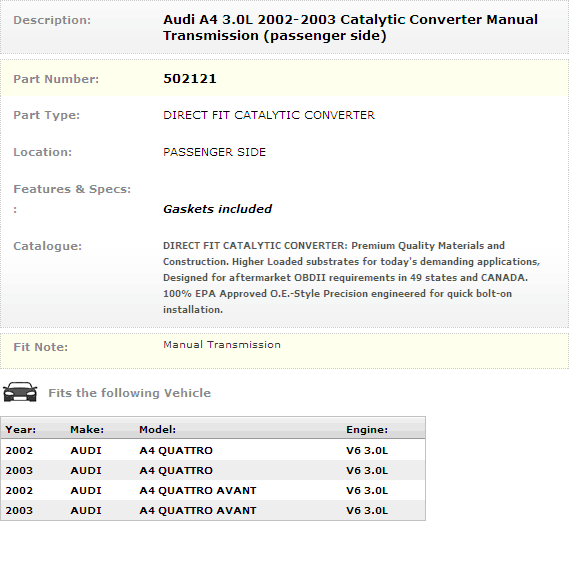Screen dimensions: 570x563
Task: Click the Engine column header
Action: pyautogui.click(x=367, y=430)
